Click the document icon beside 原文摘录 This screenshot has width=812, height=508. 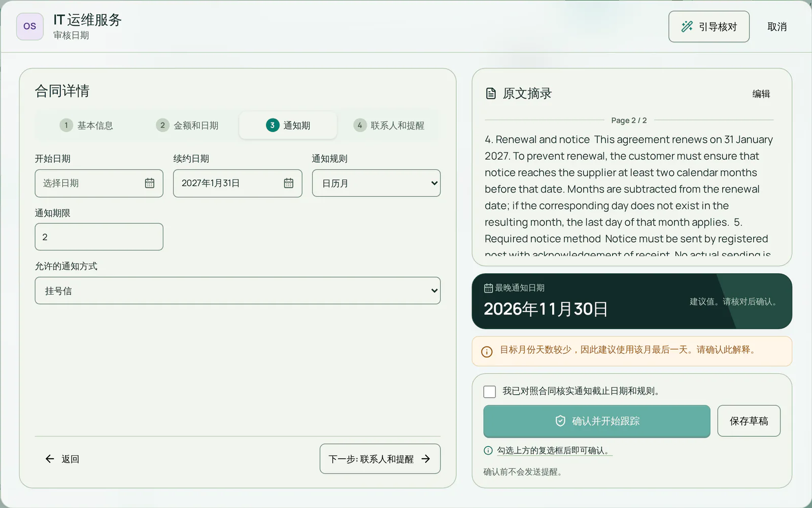(491, 93)
